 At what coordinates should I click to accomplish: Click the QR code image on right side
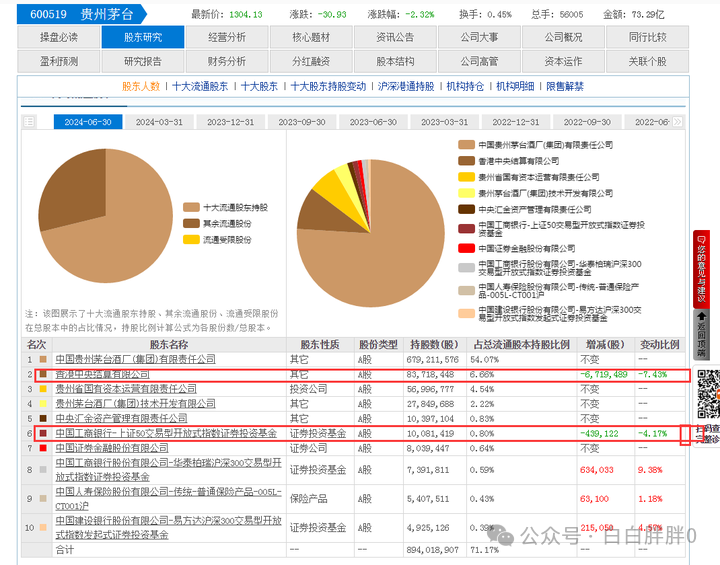point(709,395)
